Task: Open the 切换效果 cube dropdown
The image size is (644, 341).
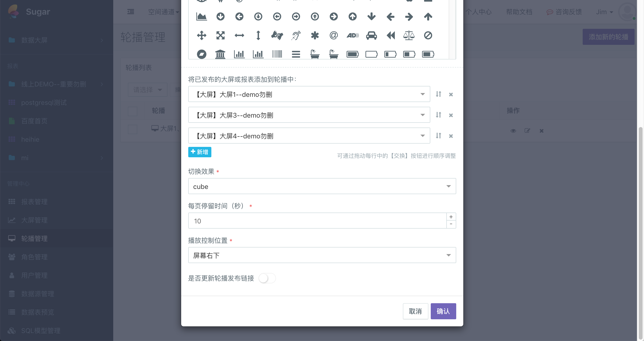Action: [322, 186]
